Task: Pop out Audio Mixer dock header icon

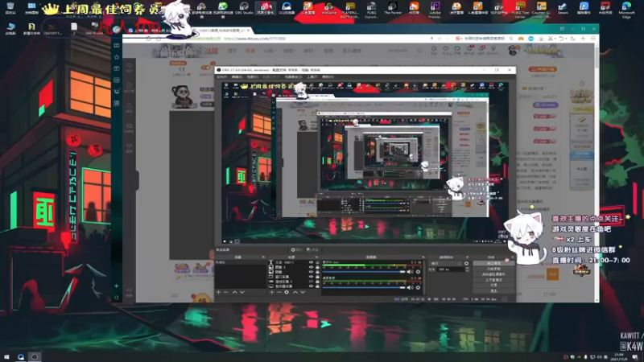Action: coord(423,257)
